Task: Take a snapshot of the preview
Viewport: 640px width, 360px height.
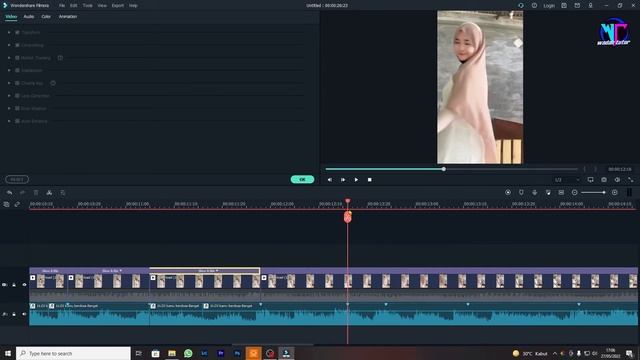Action: 604,180
